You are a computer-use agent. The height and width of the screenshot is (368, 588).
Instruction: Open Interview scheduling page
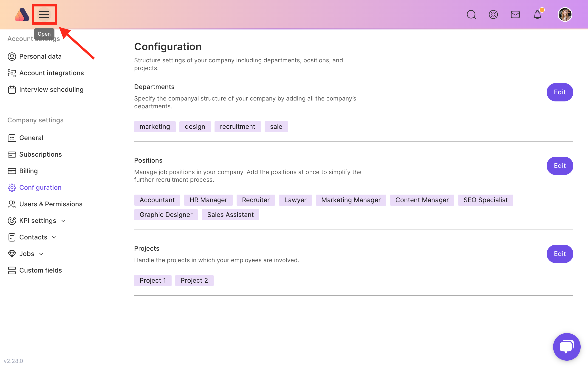pyautogui.click(x=51, y=89)
